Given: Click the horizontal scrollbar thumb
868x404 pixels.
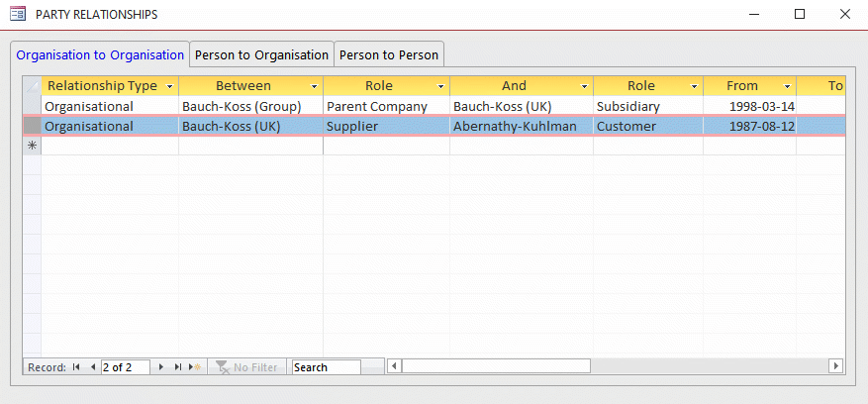Looking at the screenshot, I should coord(497,366).
